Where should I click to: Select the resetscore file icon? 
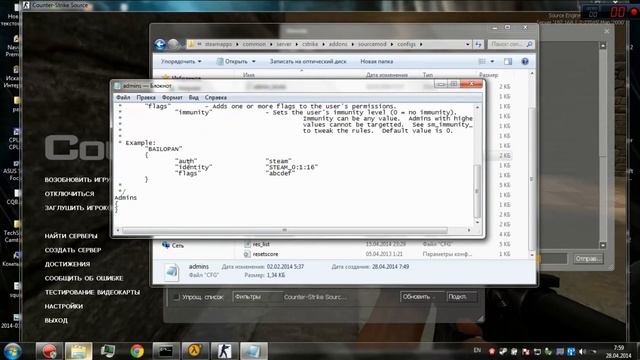point(247,254)
